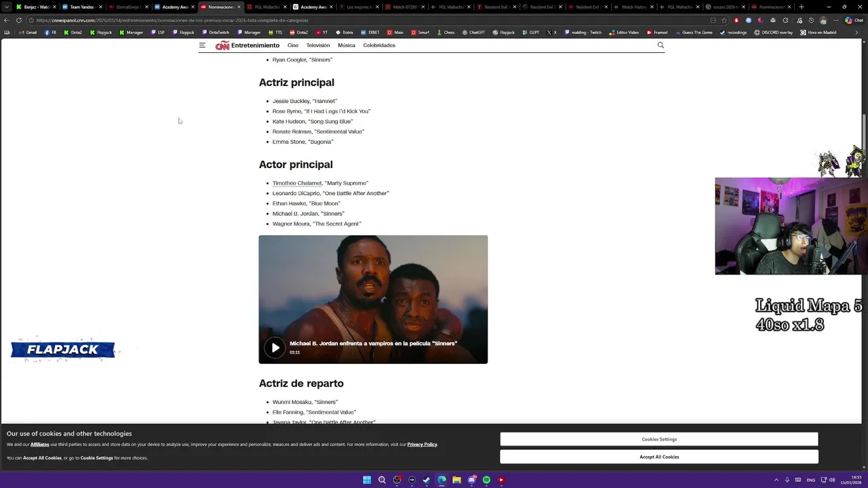Open the Privacy Policy link
Image resolution: width=868 pixels, height=488 pixels.
click(x=422, y=445)
